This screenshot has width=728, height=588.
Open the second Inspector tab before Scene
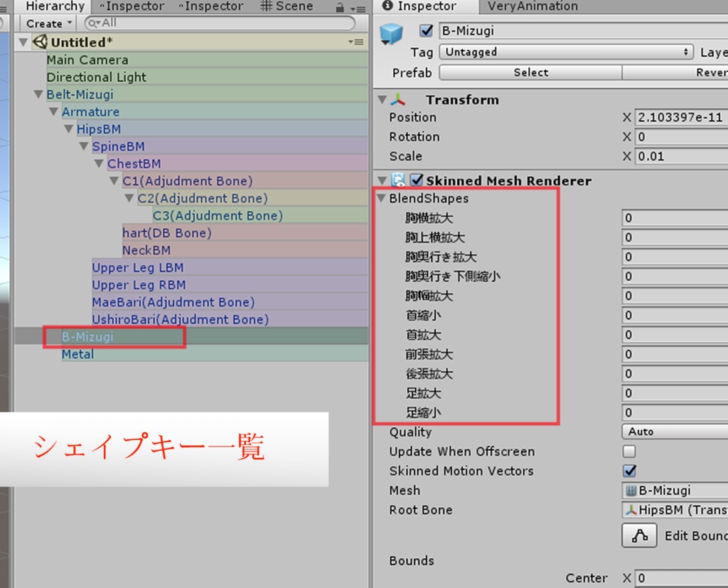click(210, 6)
